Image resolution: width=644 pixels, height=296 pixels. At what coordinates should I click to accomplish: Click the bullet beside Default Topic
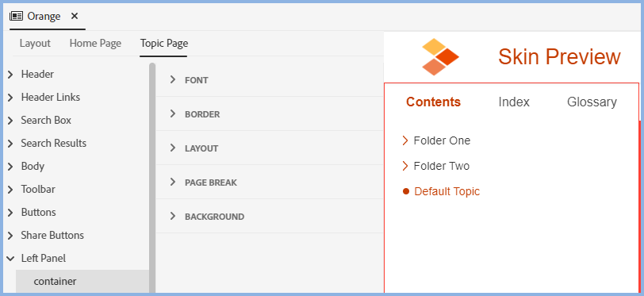pyautogui.click(x=406, y=191)
